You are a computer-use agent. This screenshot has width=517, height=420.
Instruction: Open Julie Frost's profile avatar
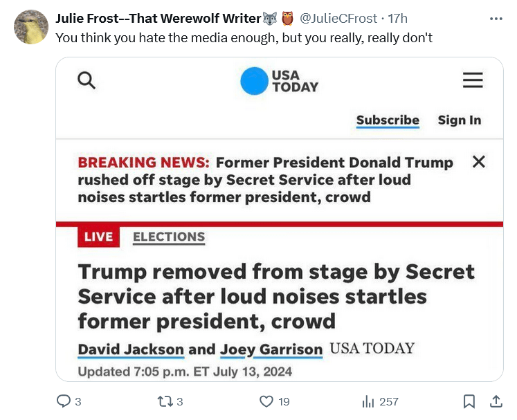coord(31,27)
